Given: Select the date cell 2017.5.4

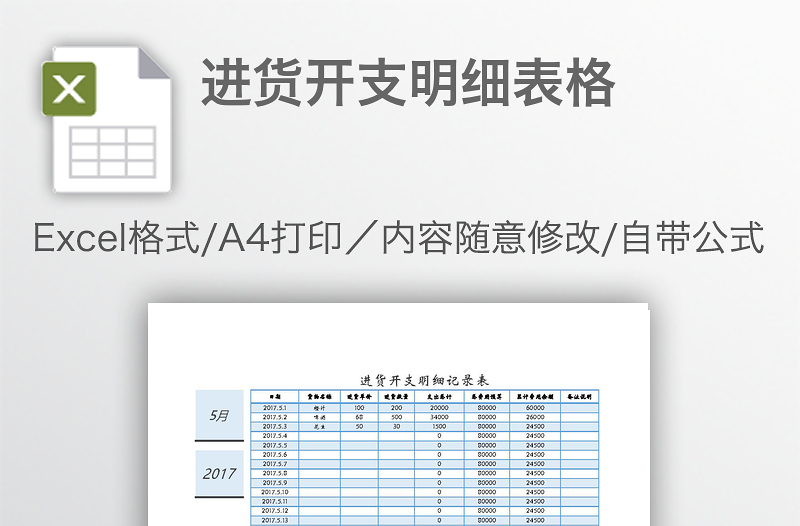Looking at the screenshot, I should tap(274, 436).
